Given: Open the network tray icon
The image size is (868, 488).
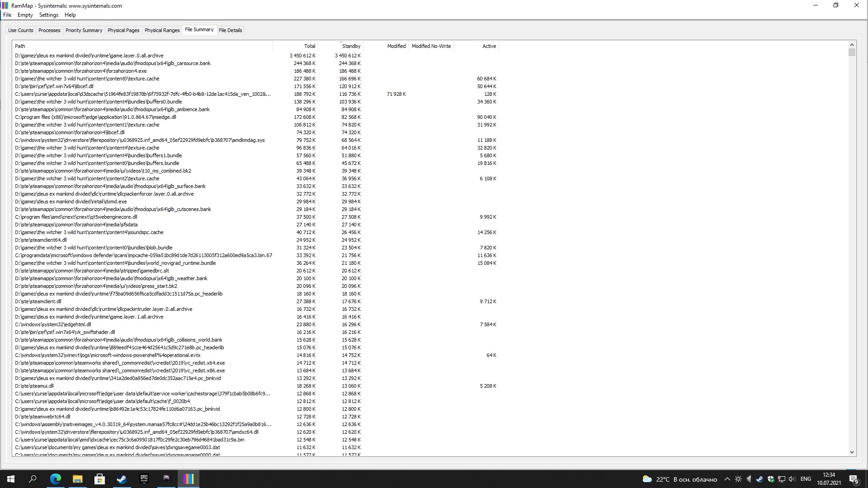Looking at the screenshot, I should click(781, 479).
